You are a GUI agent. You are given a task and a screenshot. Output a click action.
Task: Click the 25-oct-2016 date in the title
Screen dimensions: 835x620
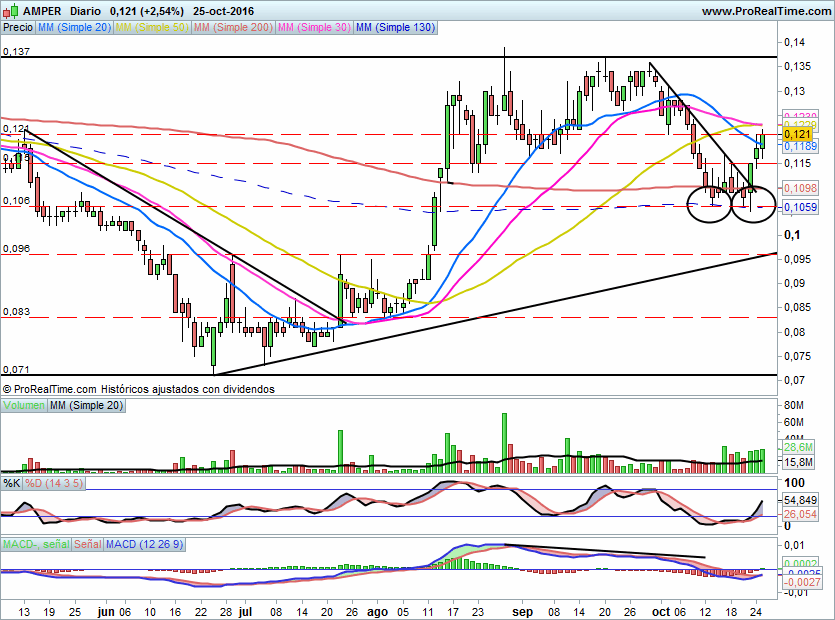point(223,11)
